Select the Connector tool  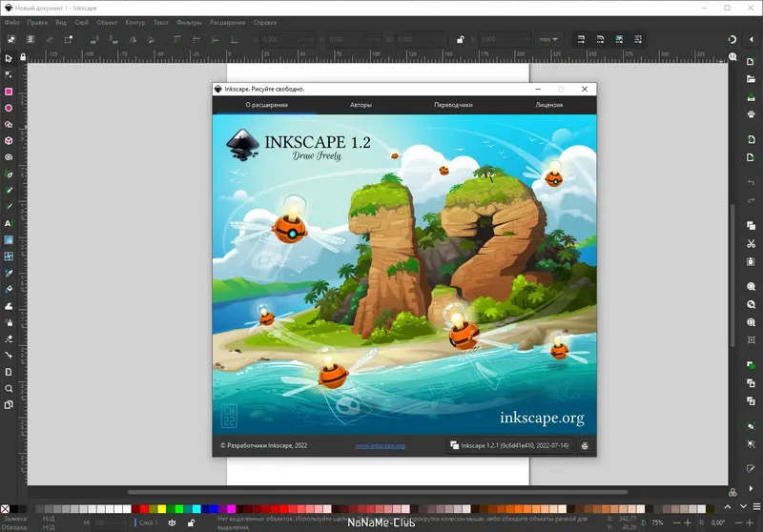click(x=9, y=355)
